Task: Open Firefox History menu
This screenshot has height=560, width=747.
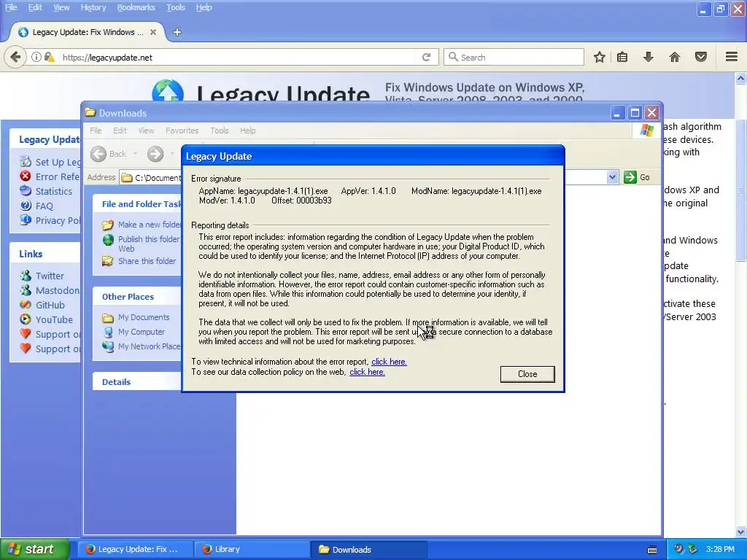Action: point(93,7)
